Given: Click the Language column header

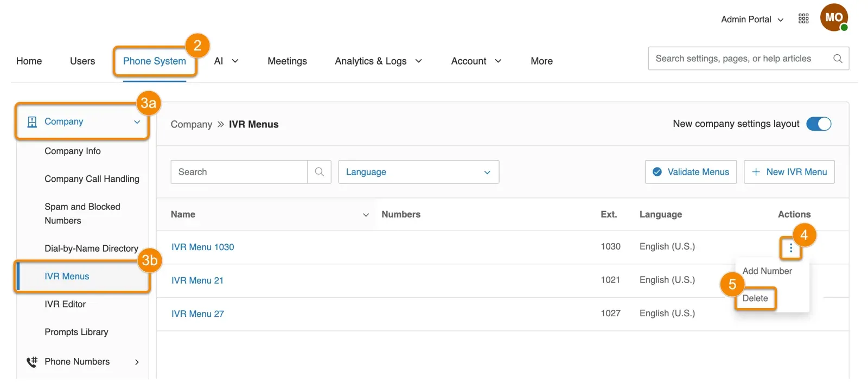Looking at the screenshot, I should click(660, 214).
